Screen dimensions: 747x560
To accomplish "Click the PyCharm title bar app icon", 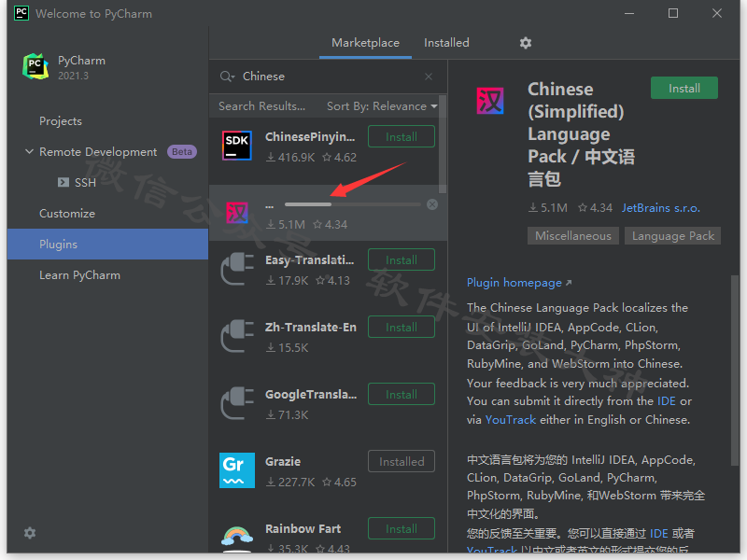I will (x=21, y=13).
